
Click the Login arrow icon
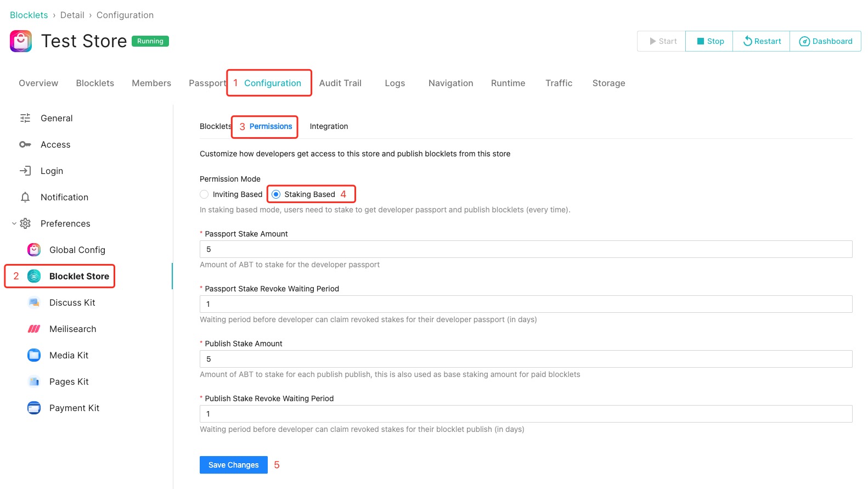click(x=25, y=171)
